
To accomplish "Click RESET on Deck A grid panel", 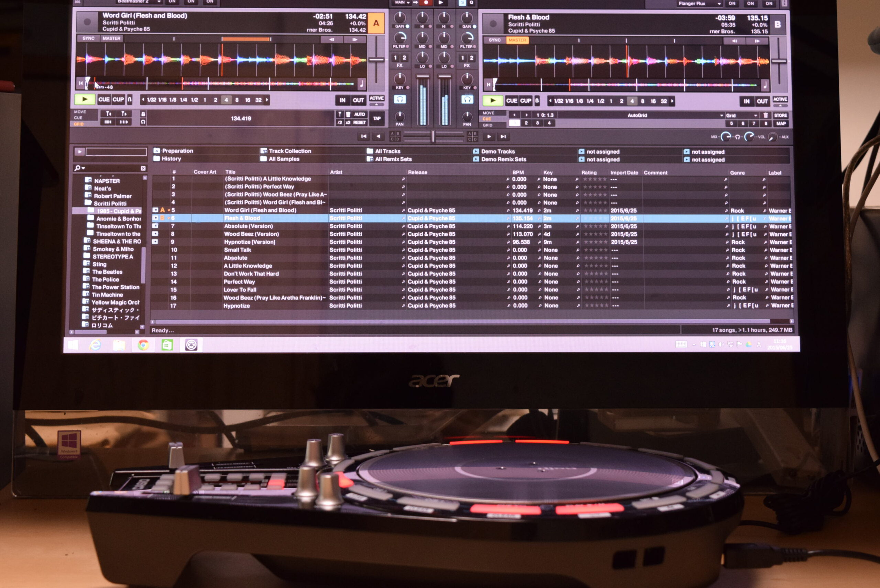I will (x=359, y=123).
